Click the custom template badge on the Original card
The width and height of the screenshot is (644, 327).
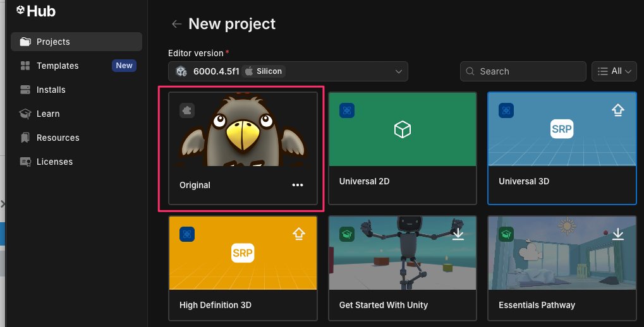[187, 110]
